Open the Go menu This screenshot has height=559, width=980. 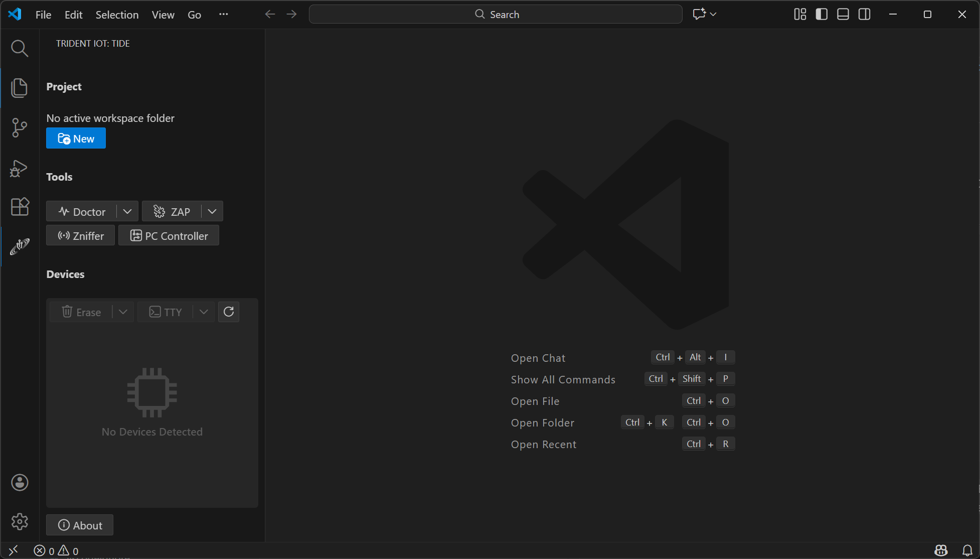pos(194,15)
